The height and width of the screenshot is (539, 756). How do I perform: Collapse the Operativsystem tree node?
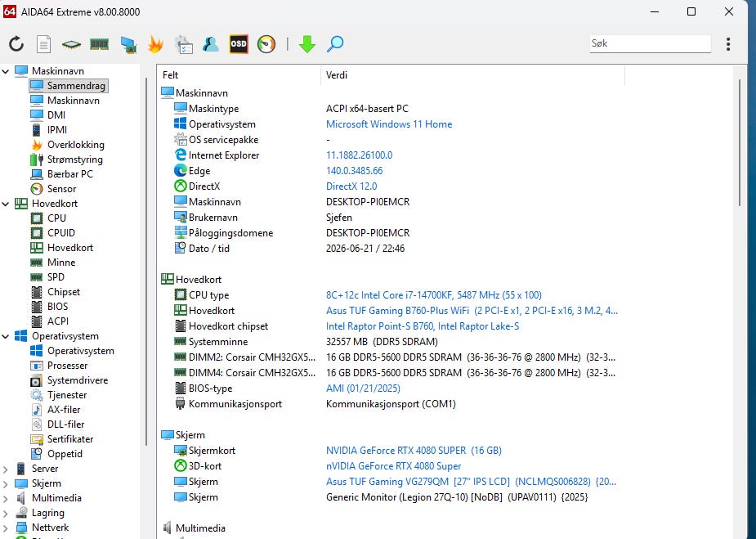point(6,336)
